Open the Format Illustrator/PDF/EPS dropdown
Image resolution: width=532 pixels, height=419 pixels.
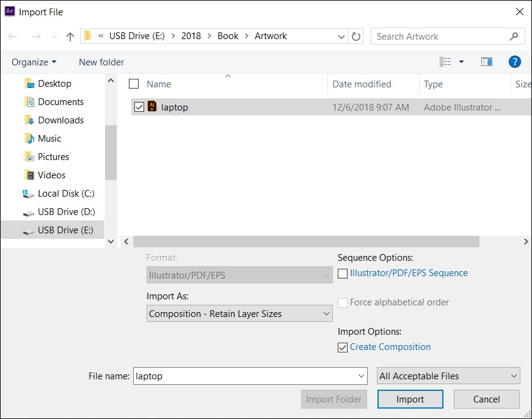click(x=239, y=275)
